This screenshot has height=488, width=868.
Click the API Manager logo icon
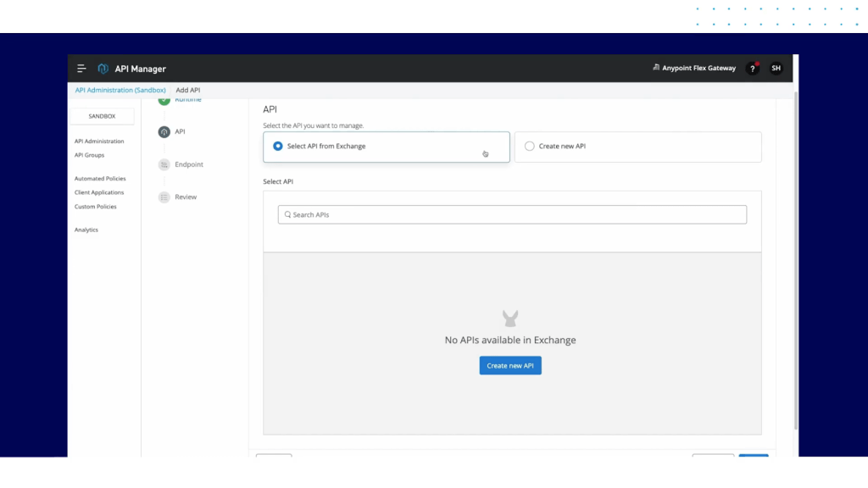[x=103, y=69]
